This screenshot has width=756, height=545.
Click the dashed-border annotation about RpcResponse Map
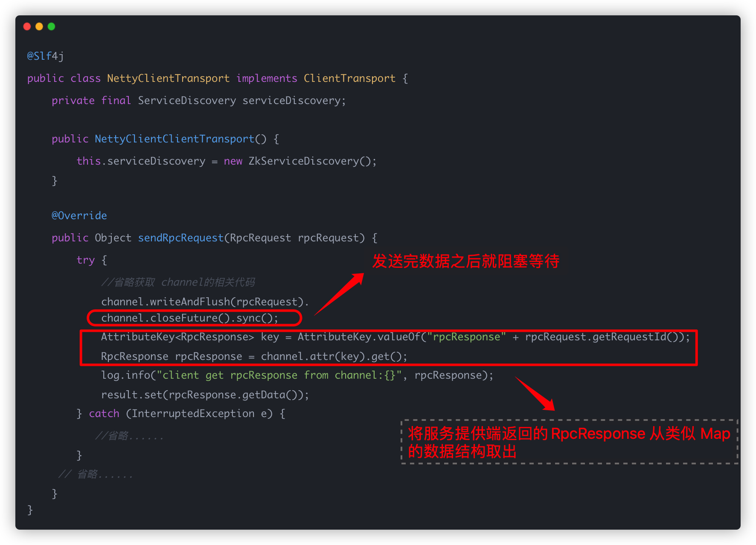click(569, 442)
